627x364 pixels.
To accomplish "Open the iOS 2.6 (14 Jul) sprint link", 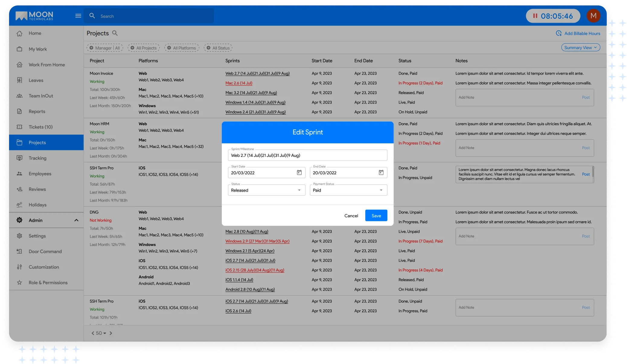I will [238, 311].
